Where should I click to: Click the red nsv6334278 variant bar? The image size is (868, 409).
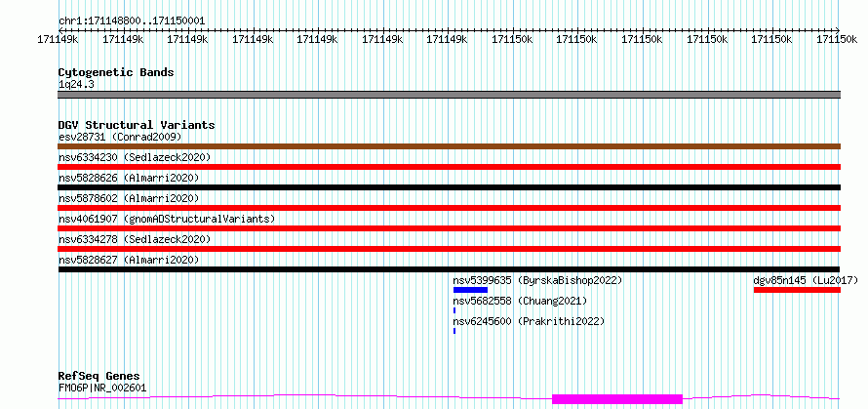tap(449, 249)
